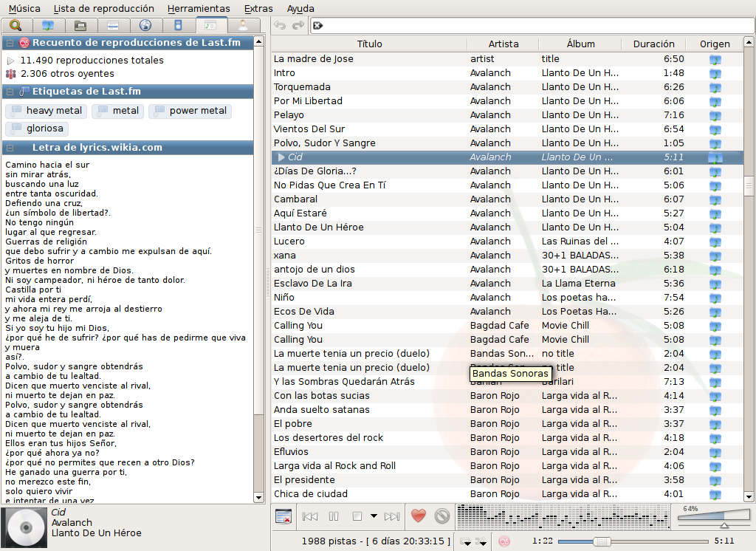Image resolution: width=756 pixels, height=551 pixels.
Task: Click the origin icon in the Lucero row
Action: pos(715,242)
